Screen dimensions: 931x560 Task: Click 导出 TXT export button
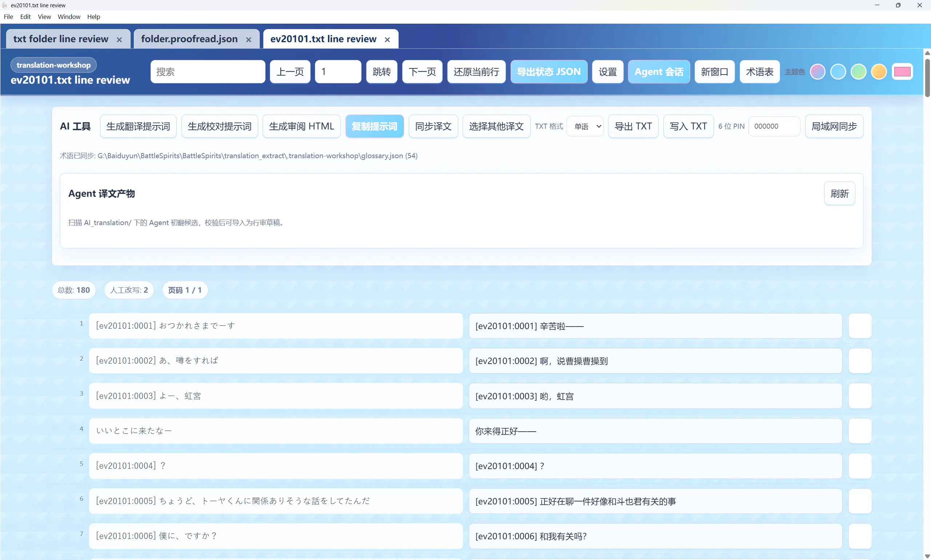(633, 127)
